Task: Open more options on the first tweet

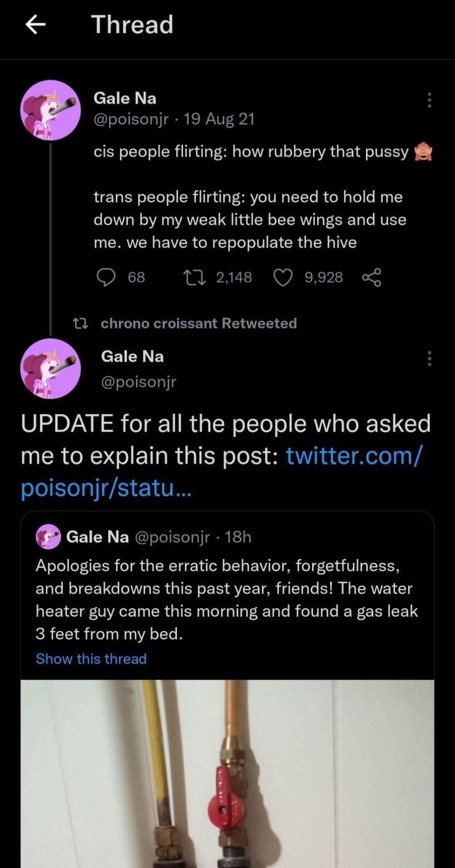Action: 429,100
